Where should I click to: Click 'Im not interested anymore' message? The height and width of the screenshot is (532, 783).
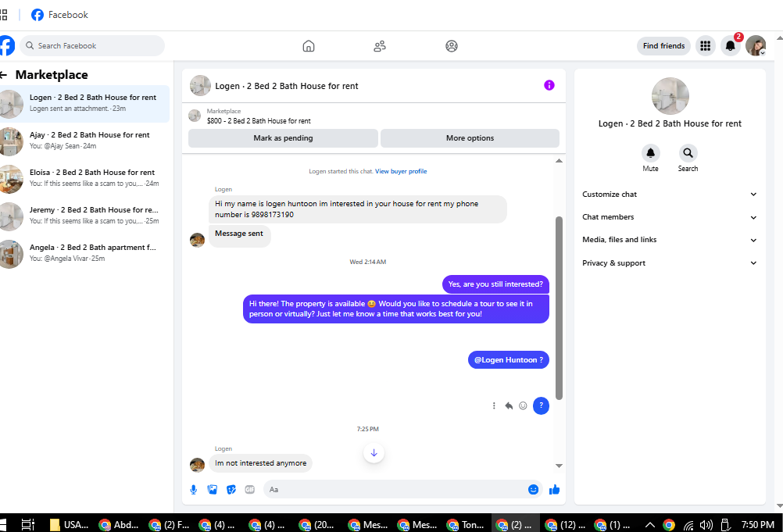(261, 463)
